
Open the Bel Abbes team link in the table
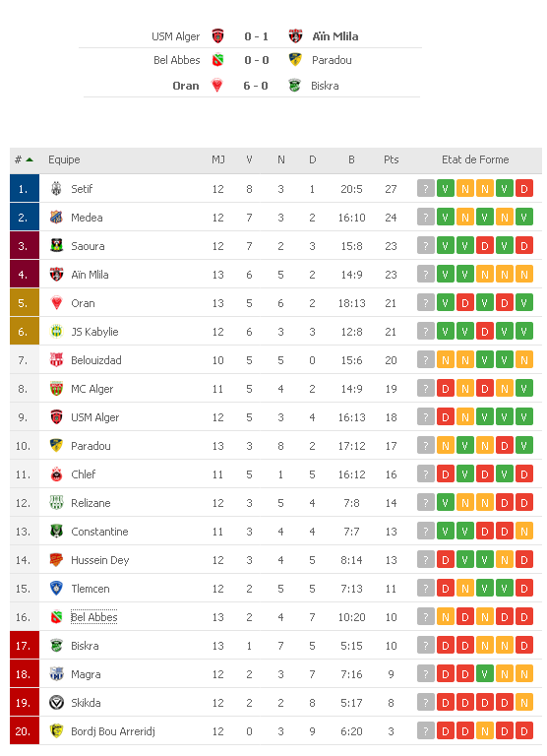pos(94,617)
